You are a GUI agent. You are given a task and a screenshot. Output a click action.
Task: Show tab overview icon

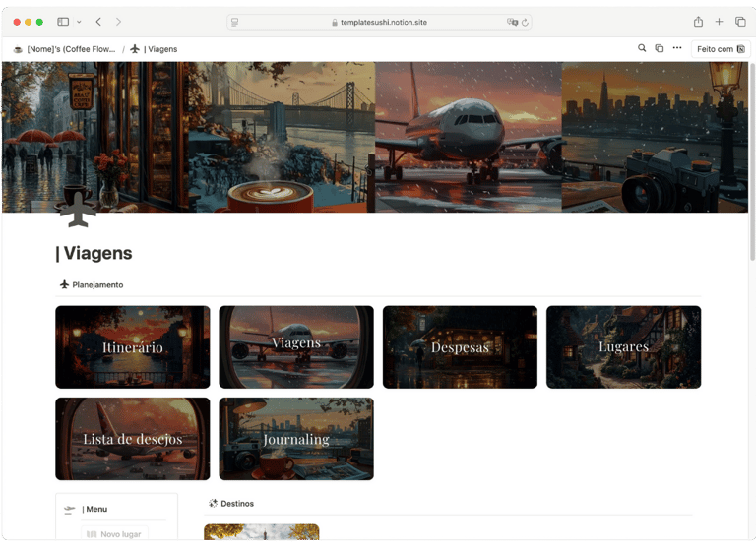740,22
